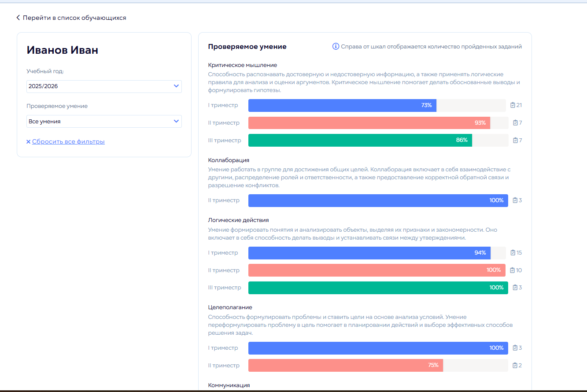Click the Логические действия skill heading
The height and width of the screenshot is (392, 587).
(238, 220)
